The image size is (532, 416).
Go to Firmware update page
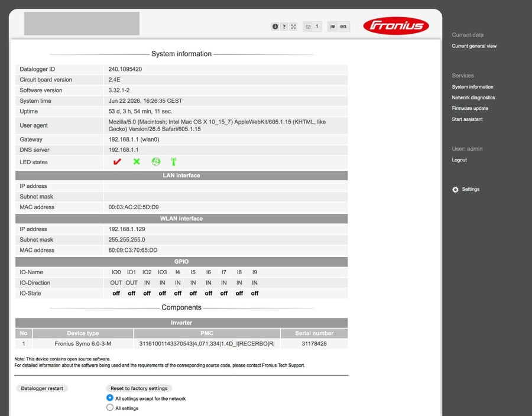[470, 109]
